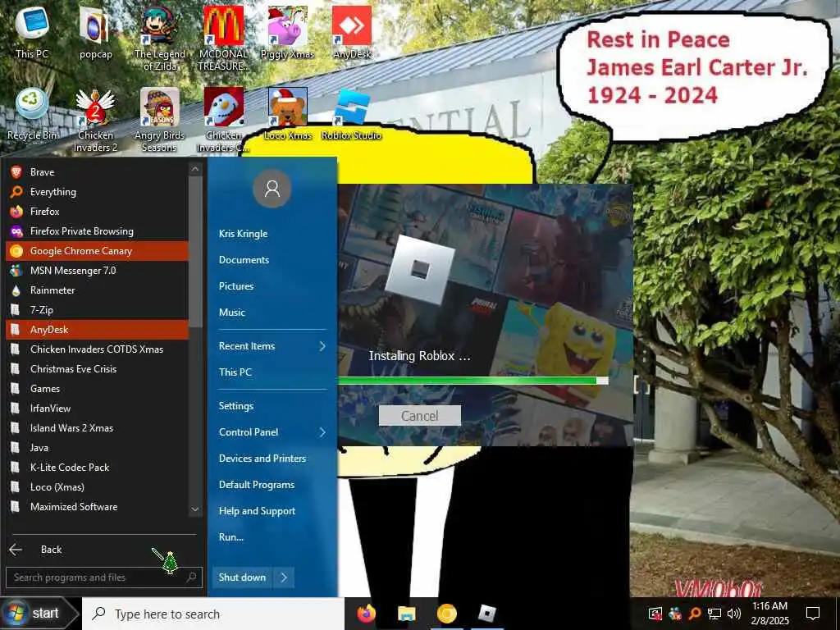Open notification center icon in taskbar
The image size is (840, 630).
coord(813,614)
